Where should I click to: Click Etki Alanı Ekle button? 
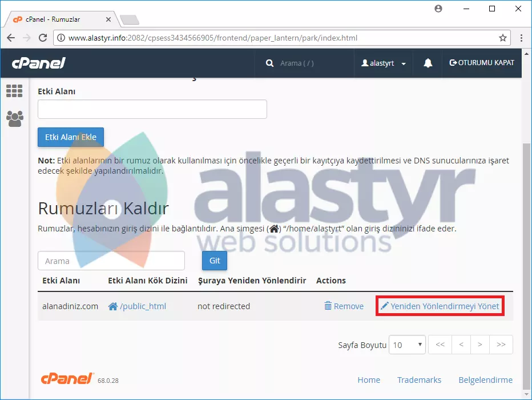coord(71,137)
